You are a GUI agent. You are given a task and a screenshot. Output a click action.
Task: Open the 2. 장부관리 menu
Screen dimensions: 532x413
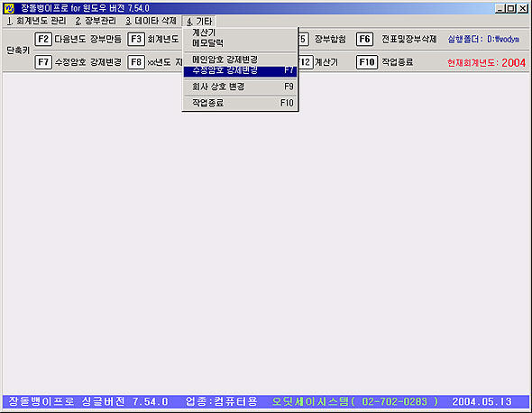pyautogui.click(x=96, y=21)
